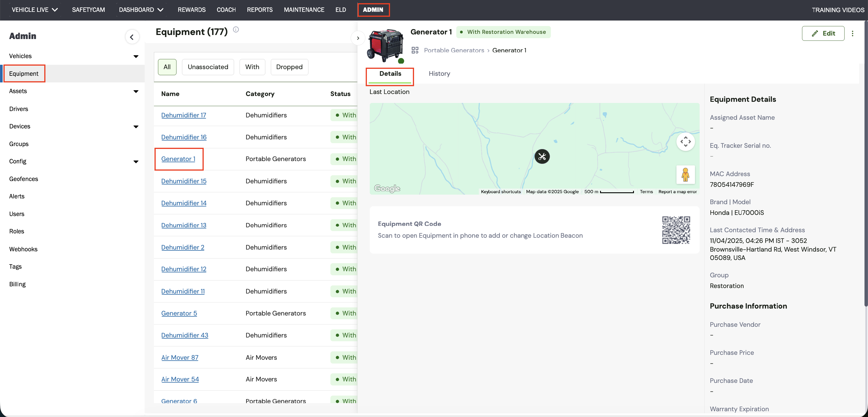Screen dimensions: 868x417
Task: Select the Unassociated filter
Action: click(x=207, y=67)
